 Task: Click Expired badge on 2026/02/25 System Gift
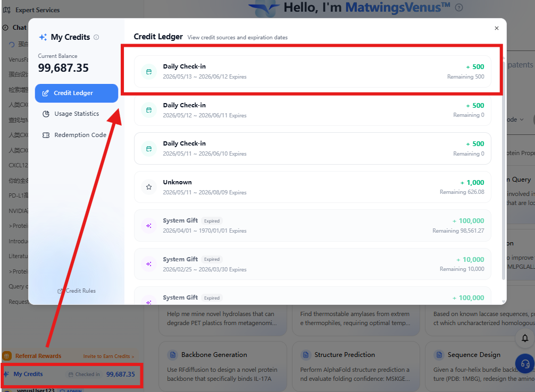click(x=212, y=259)
